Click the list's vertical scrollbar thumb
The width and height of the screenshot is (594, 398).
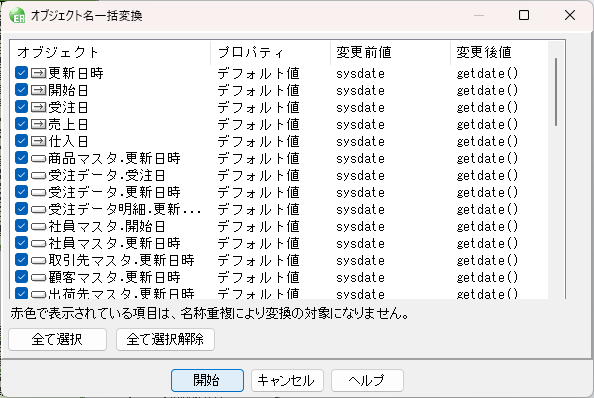(x=556, y=92)
